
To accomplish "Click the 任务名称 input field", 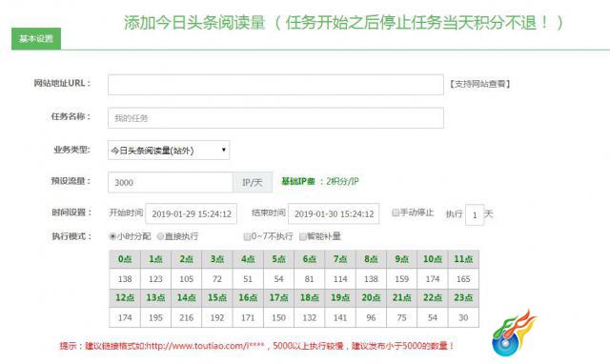I will point(275,118).
